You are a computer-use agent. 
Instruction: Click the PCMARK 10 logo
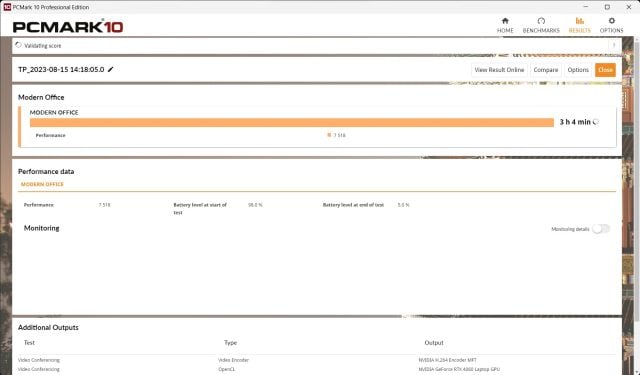(x=68, y=27)
